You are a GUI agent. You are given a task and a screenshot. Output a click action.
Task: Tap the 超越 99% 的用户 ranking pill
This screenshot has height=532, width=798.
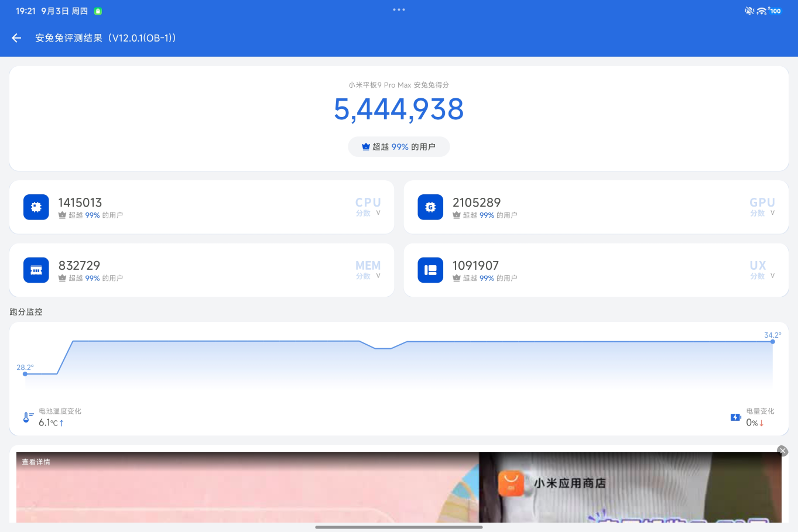tap(399, 147)
